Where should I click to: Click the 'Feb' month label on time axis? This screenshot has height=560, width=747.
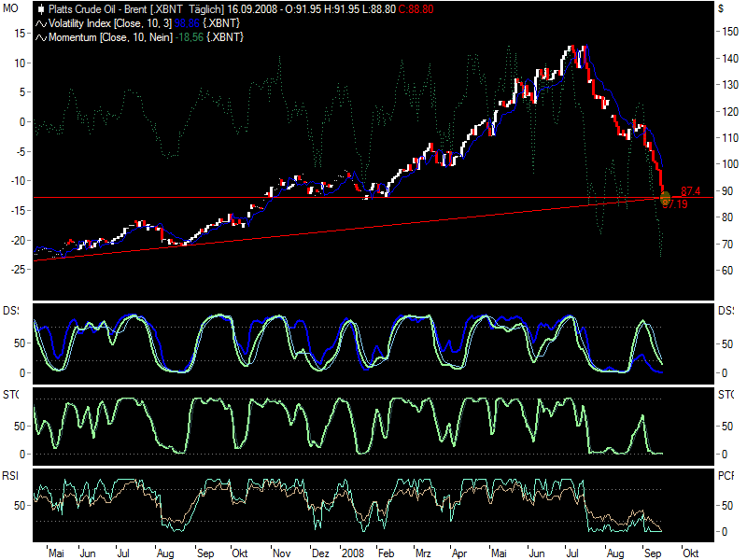387,553
